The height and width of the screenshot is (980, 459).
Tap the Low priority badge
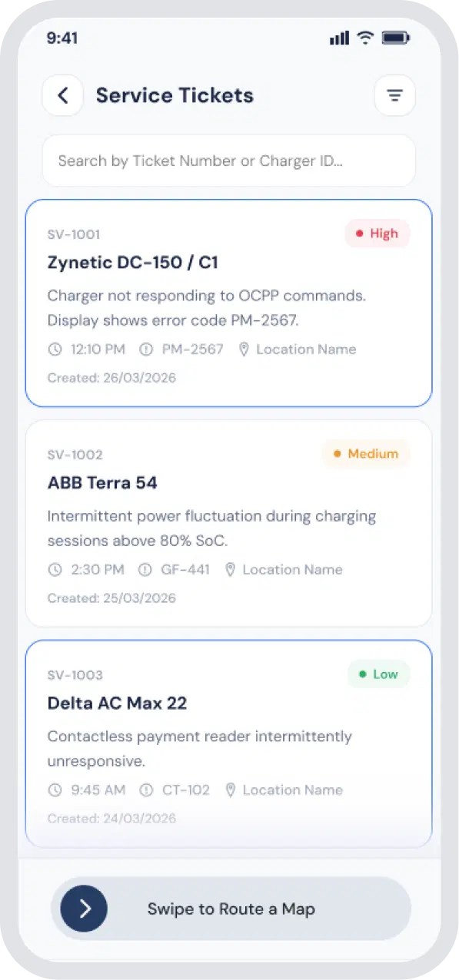(378, 674)
